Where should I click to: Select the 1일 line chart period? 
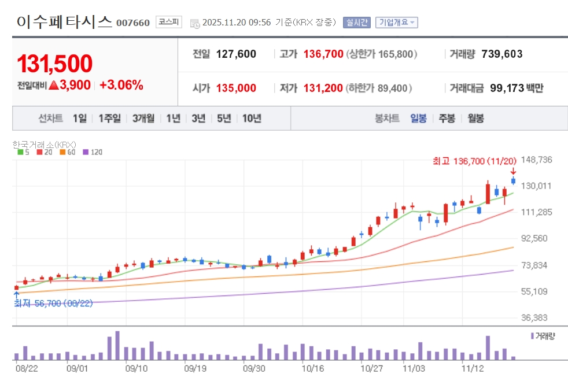tap(79, 119)
